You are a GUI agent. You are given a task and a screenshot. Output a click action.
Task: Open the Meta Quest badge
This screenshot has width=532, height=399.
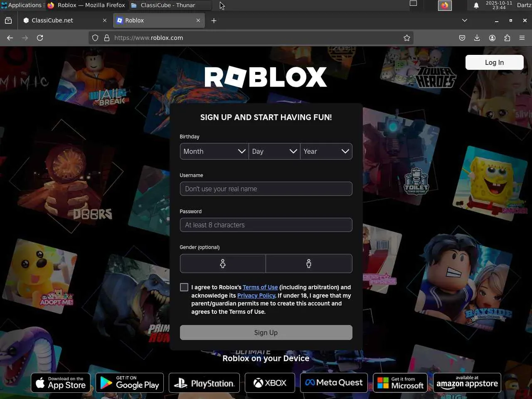click(x=334, y=383)
